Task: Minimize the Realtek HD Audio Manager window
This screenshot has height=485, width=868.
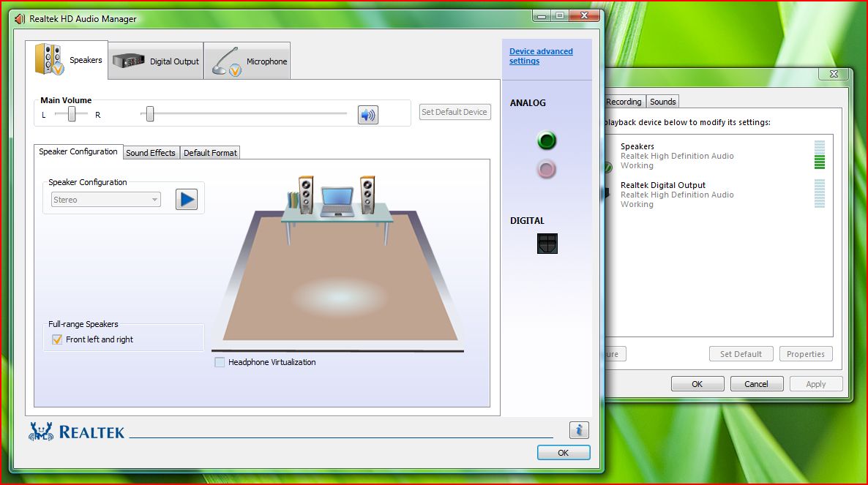Action: click(x=542, y=16)
